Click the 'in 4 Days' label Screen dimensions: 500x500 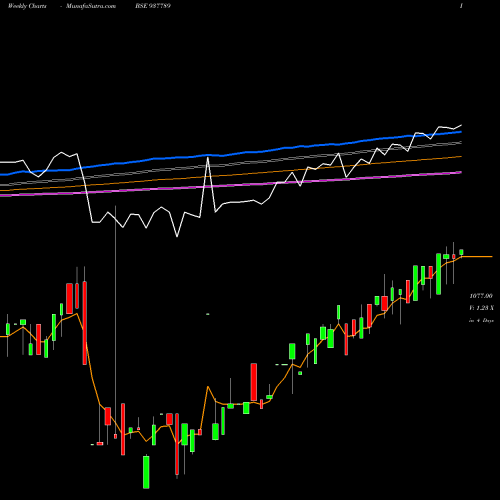pos(481,320)
